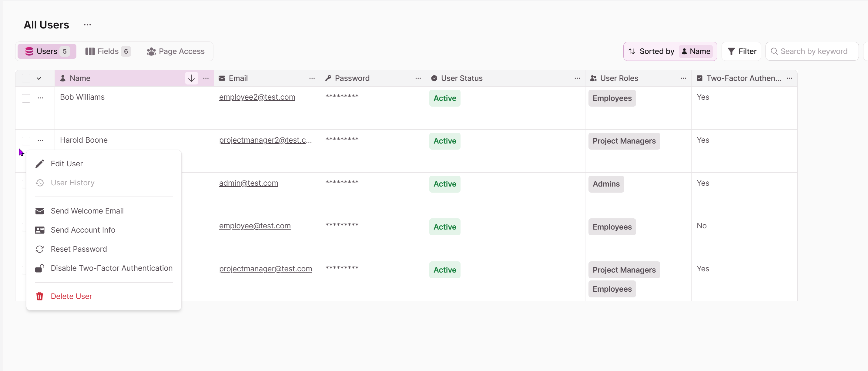
Task: Switch to the Fields tab
Action: click(108, 51)
